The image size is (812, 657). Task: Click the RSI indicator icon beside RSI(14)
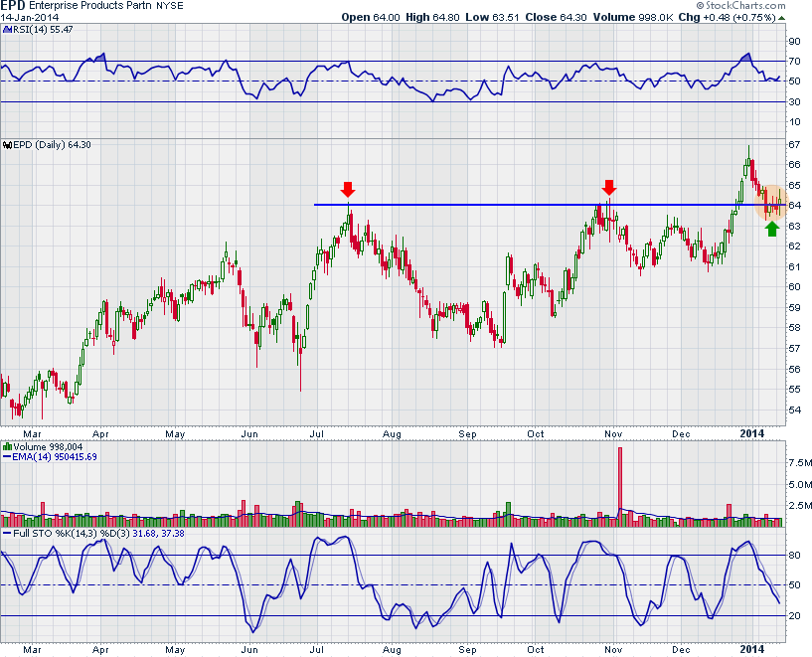tap(7, 30)
